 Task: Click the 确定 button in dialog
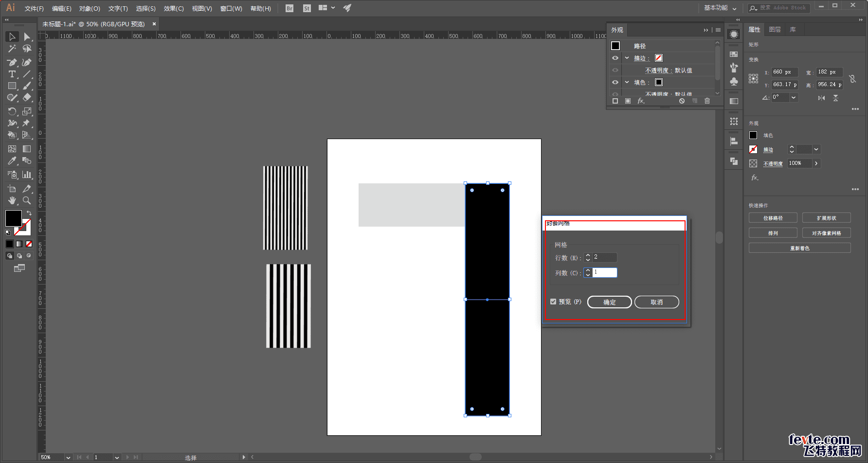pos(609,302)
